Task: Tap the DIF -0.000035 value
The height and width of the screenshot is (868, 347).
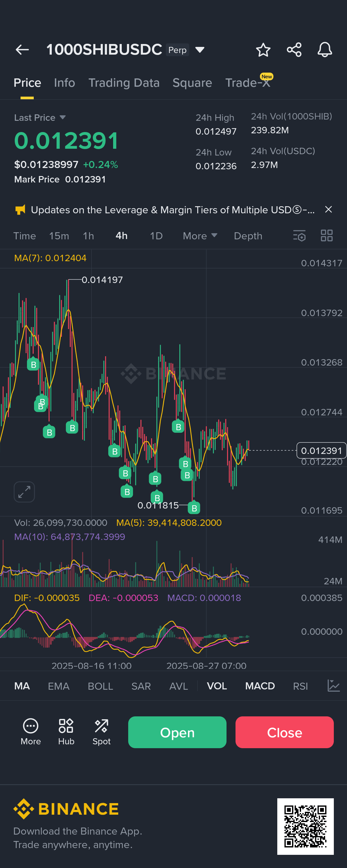Action: [x=47, y=598]
